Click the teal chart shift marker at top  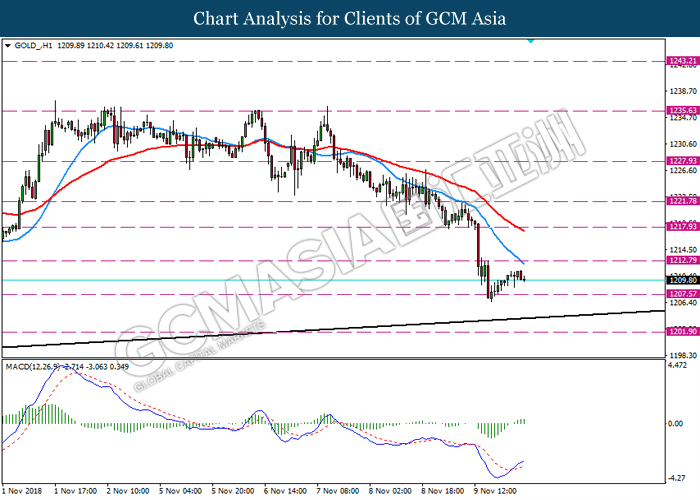(x=530, y=41)
